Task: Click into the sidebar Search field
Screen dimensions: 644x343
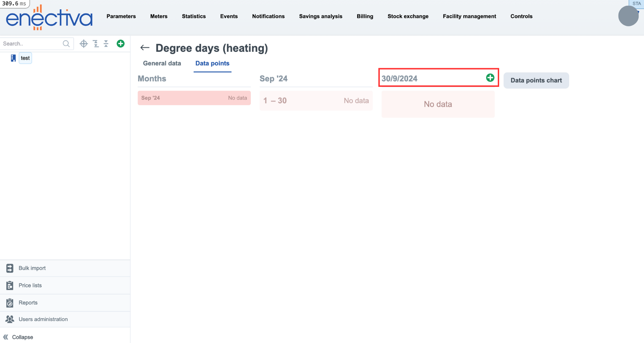Action: point(32,44)
